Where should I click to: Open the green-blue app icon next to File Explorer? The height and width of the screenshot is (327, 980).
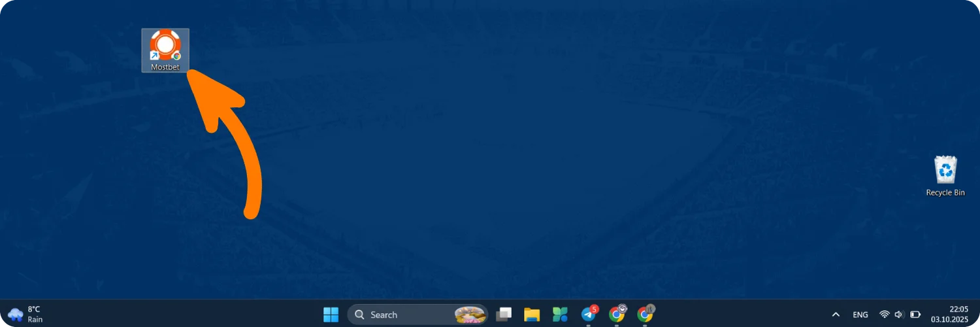point(560,315)
